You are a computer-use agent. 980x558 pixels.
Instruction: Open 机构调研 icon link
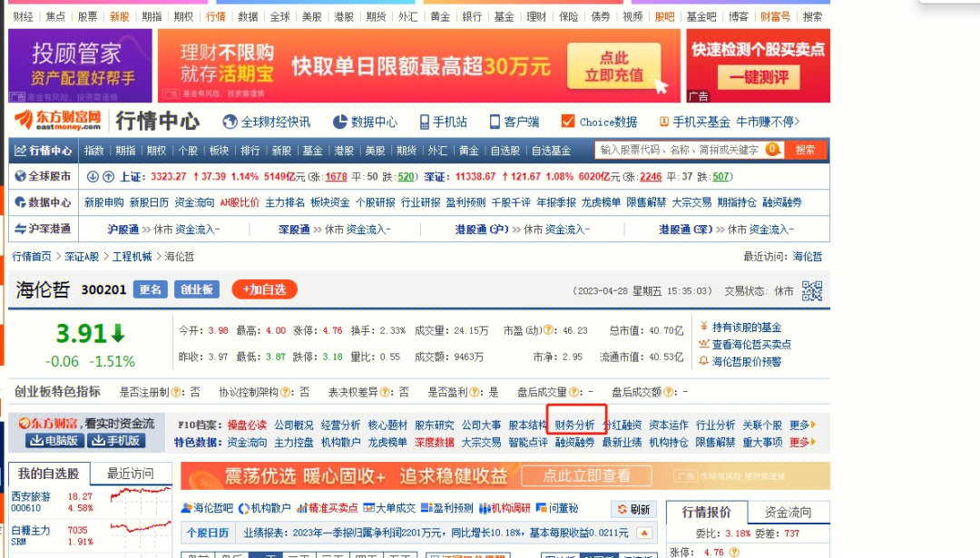point(485,508)
